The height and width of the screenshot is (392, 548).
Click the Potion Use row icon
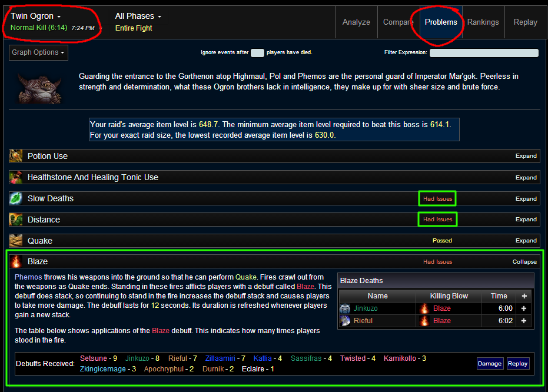click(16, 156)
